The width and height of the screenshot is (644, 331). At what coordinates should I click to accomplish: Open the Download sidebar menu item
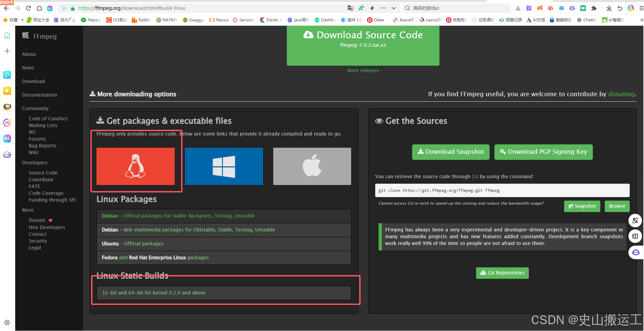coord(34,81)
